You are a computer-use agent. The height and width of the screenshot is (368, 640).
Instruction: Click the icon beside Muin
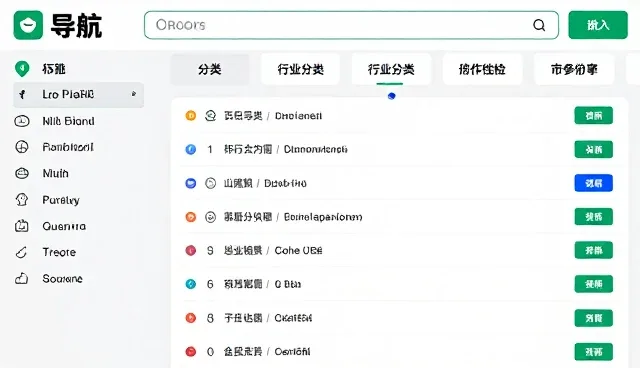(22, 173)
